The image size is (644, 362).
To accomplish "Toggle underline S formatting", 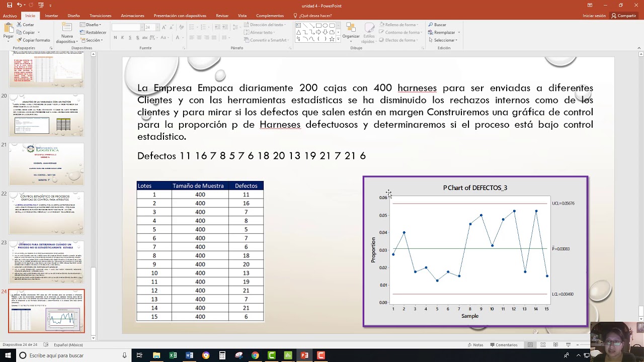I will pyautogui.click(x=130, y=38).
